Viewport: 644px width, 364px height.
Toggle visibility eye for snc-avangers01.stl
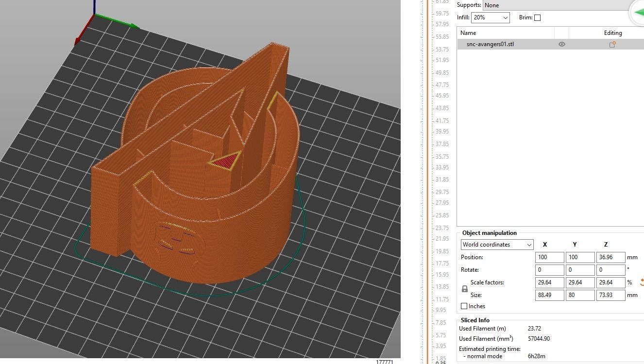561,44
